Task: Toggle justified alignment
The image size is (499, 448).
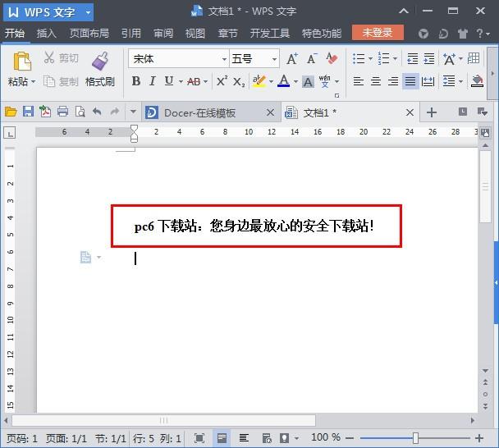Action: pos(410,81)
